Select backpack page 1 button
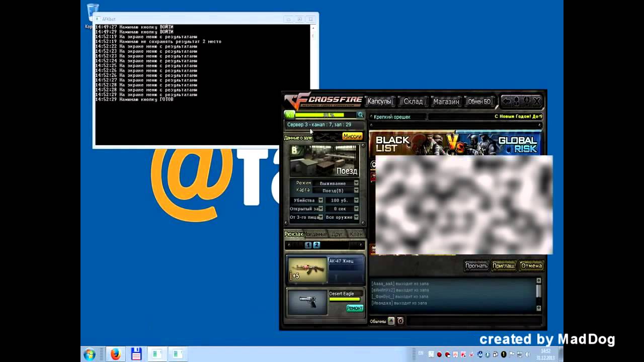The width and height of the screenshot is (644, 362). click(308, 245)
